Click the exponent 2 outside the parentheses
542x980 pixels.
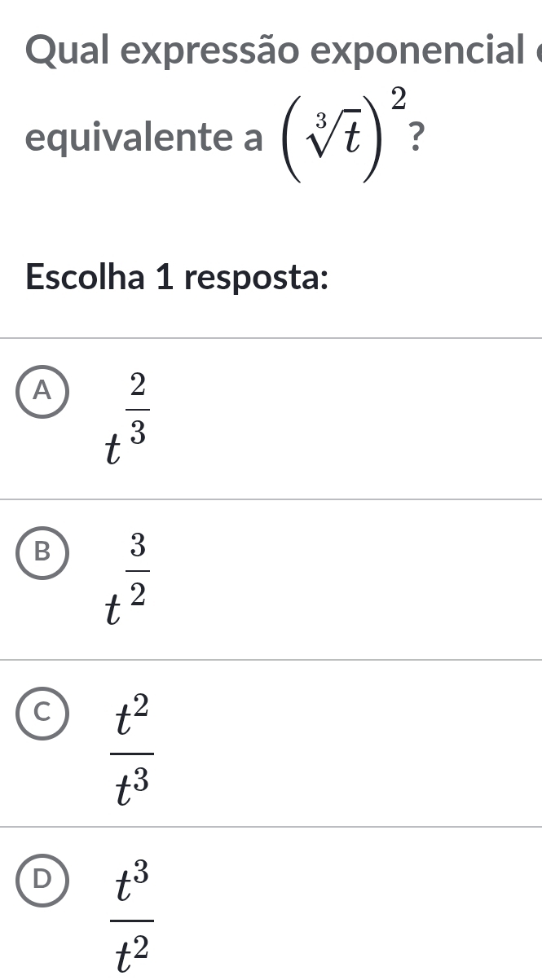pyautogui.click(x=399, y=103)
